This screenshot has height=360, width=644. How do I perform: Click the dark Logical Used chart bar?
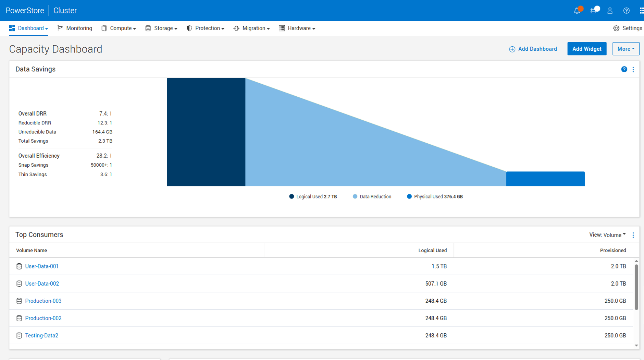(x=206, y=132)
